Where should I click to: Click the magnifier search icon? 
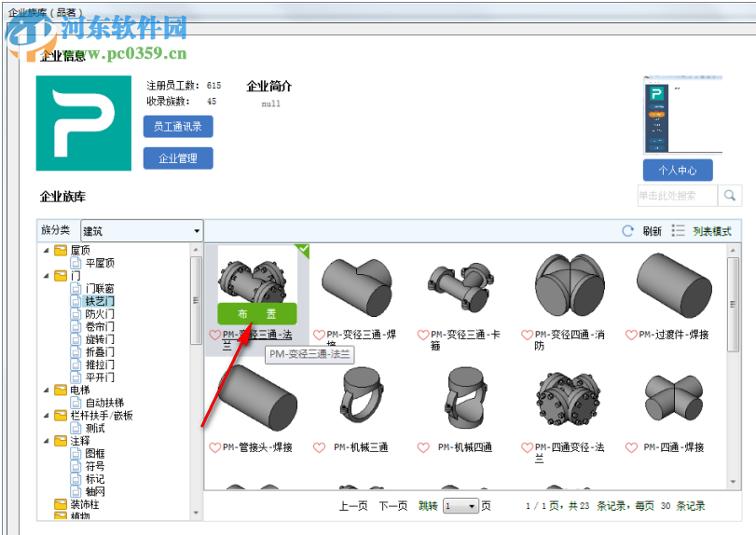[x=730, y=196]
